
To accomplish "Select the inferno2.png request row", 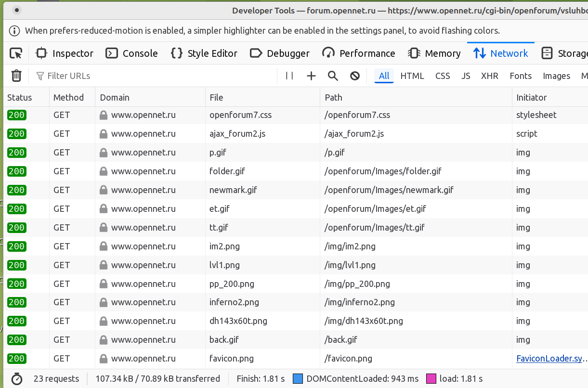I will point(296,302).
